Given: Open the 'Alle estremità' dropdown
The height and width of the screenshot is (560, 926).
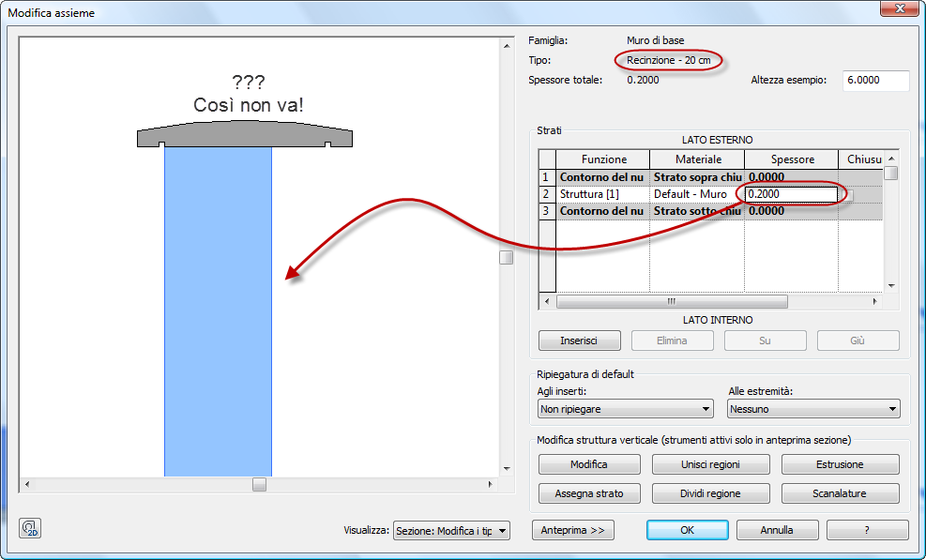Looking at the screenshot, I should pyautogui.click(x=813, y=409).
